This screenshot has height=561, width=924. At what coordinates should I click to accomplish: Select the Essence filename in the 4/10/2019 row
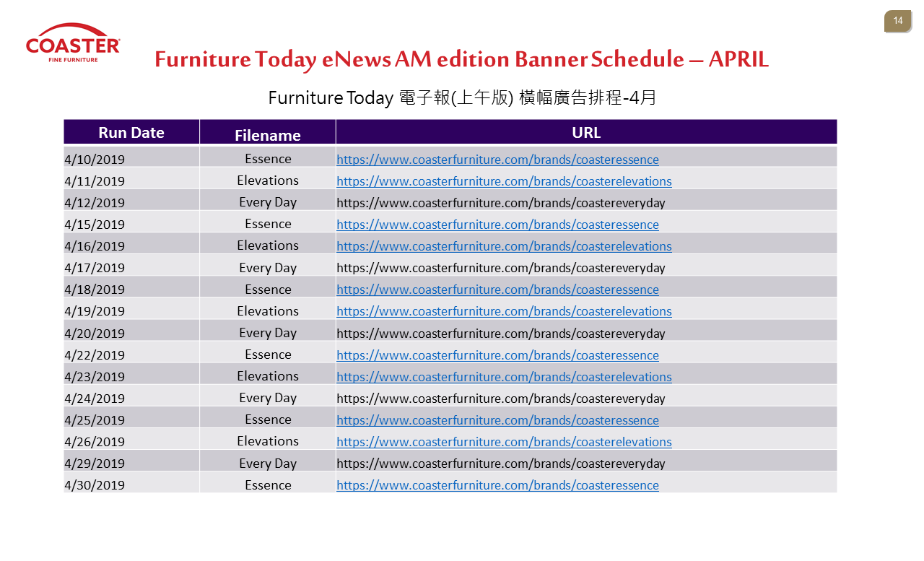point(268,159)
